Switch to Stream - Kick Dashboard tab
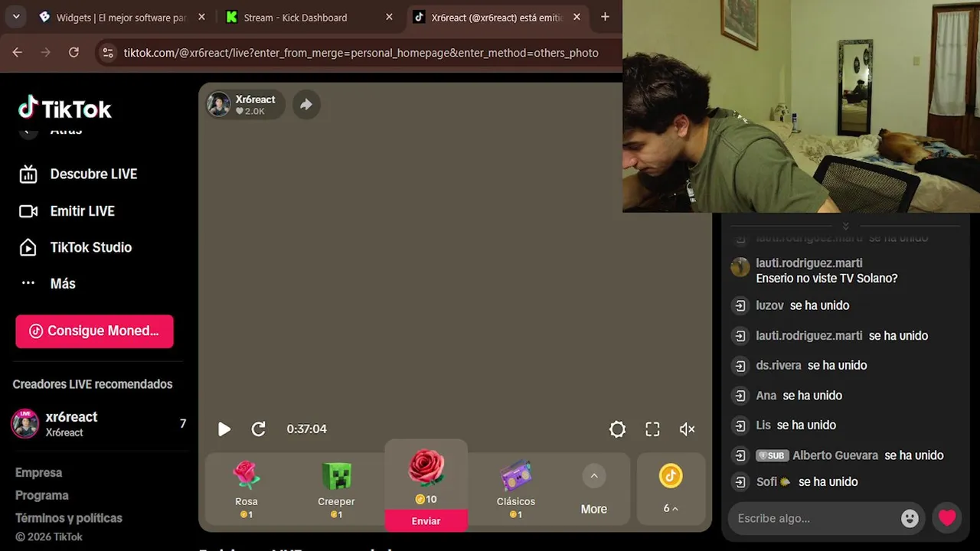This screenshot has width=980, height=551. [x=295, y=17]
